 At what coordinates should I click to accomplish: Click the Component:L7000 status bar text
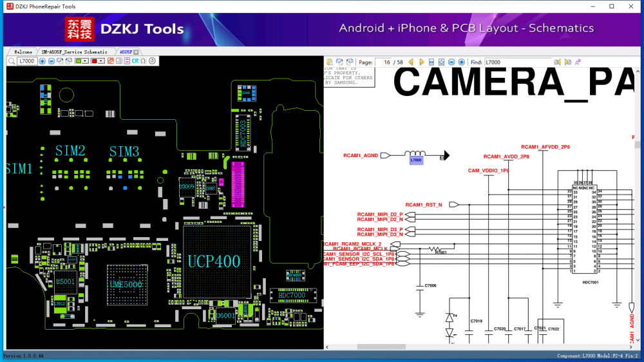pos(598,356)
